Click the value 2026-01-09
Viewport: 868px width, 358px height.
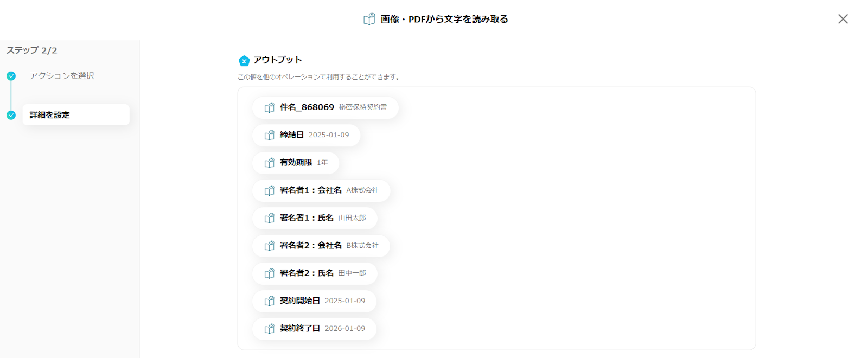pos(345,329)
